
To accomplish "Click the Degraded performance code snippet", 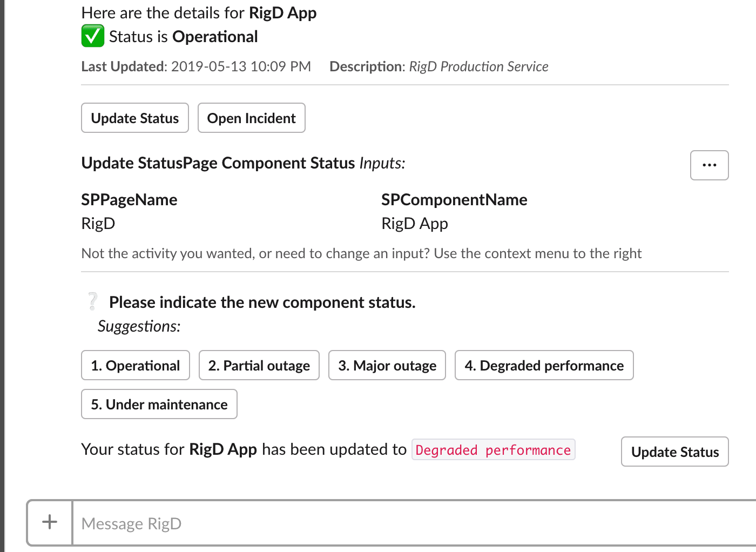I will (x=493, y=449).
